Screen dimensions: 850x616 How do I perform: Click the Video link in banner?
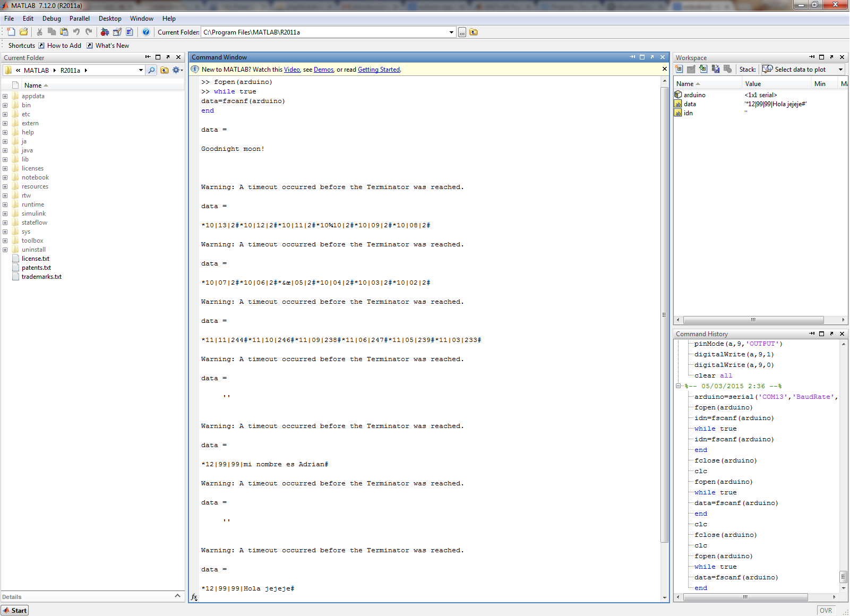[x=292, y=70]
